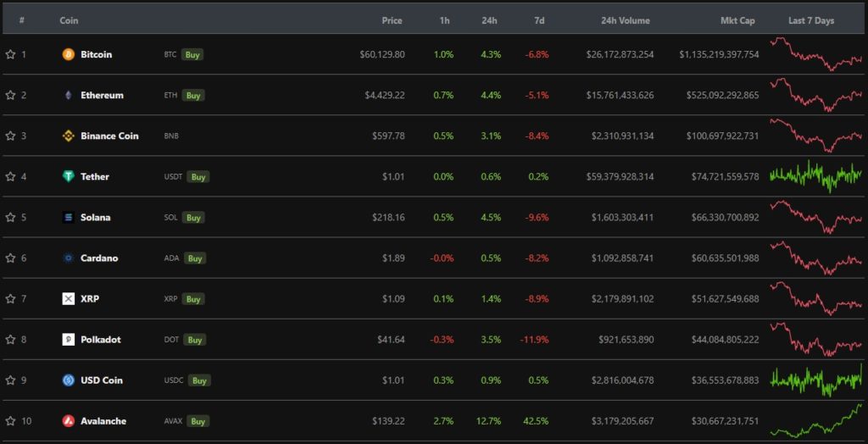Star Bitcoin as a favorite

click(10, 54)
